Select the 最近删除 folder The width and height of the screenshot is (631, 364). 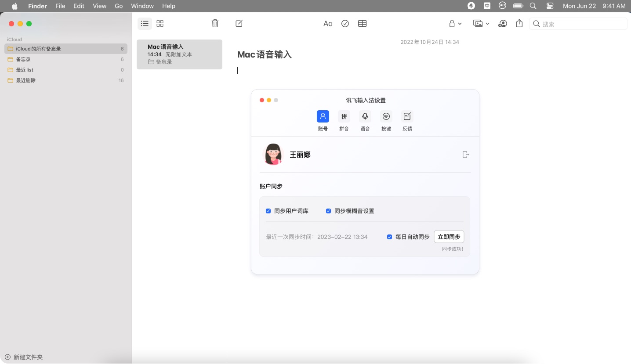pyautogui.click(x=25, y=80)
